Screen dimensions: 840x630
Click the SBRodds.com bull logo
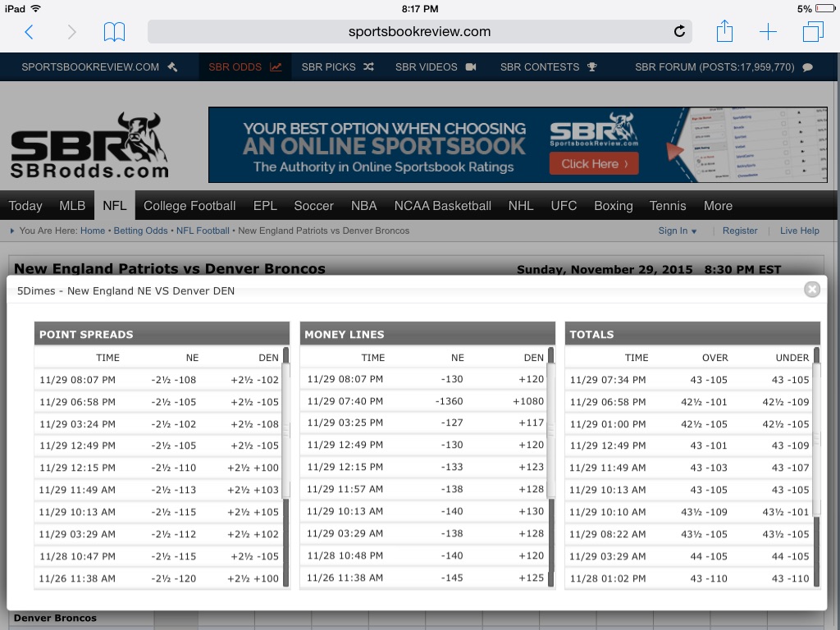[x=89, y=145]
